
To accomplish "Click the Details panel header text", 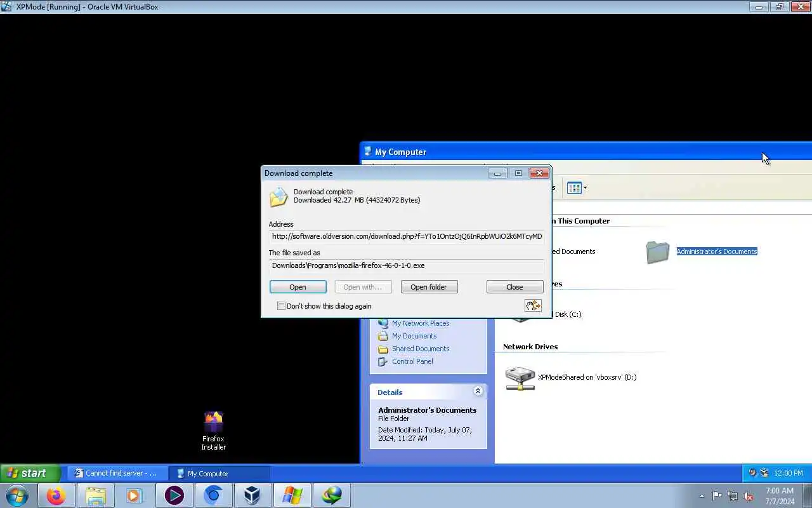I will [x=390, y=392].
